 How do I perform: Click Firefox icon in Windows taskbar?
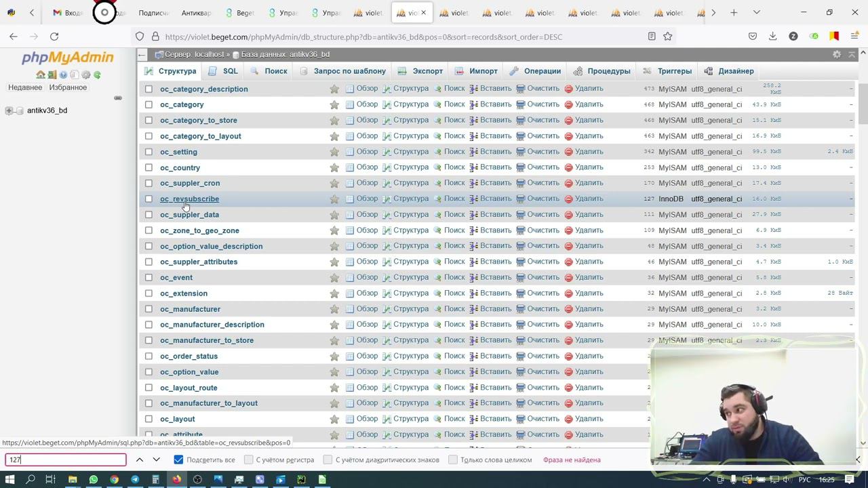176,480
